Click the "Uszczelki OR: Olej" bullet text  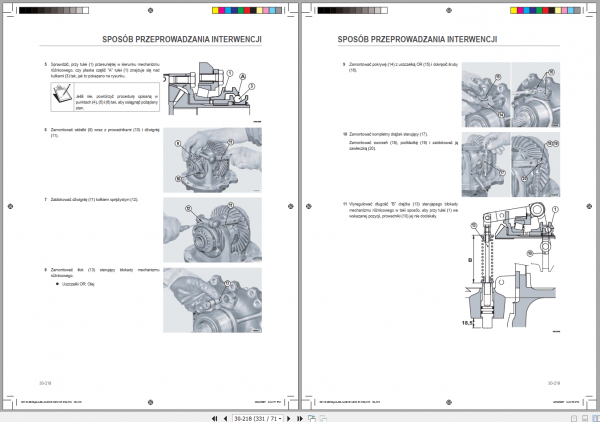[78, 284]
